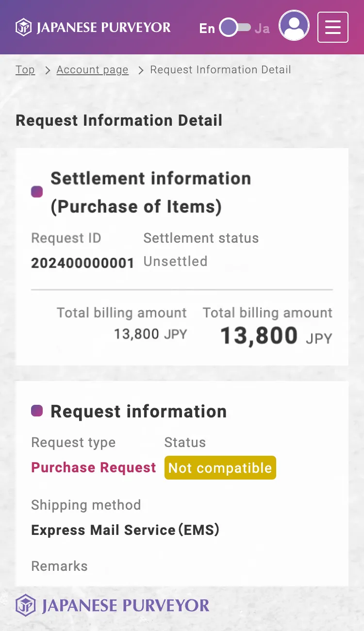This screenshot has width=364, height=631.
Task: Click the purple bullet beside Settlement information
Action: [x=37, y=192]
